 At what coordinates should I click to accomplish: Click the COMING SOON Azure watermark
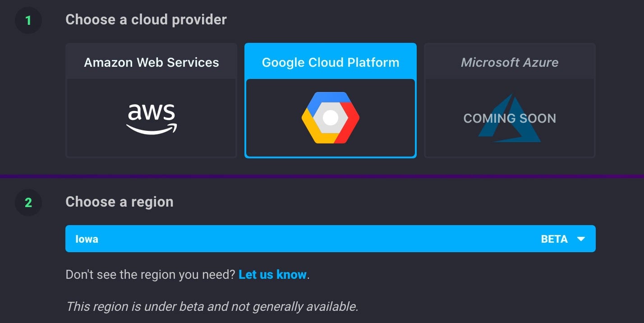coord(510,118)
